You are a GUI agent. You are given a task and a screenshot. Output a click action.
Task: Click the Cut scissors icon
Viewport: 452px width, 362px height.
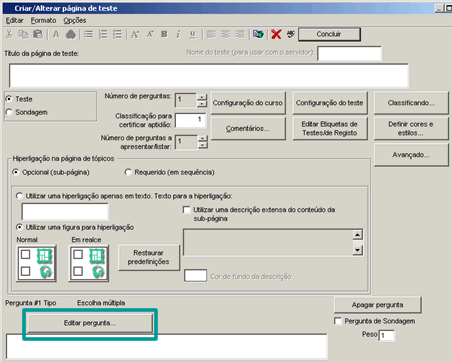9,34
